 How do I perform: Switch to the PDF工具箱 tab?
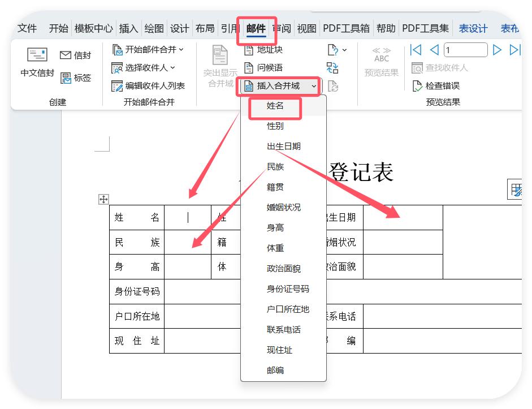pyautogui.click(x=346, y=28)
